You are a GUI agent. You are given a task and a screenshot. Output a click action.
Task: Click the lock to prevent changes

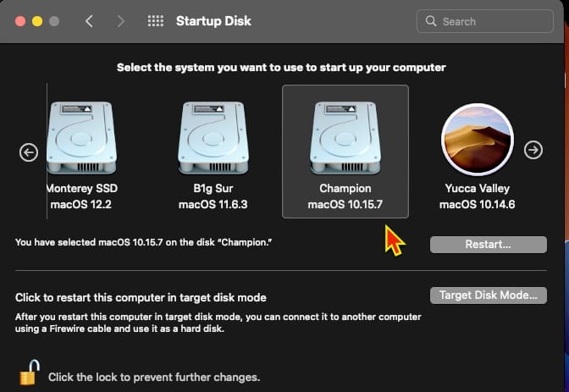(29, 373)
